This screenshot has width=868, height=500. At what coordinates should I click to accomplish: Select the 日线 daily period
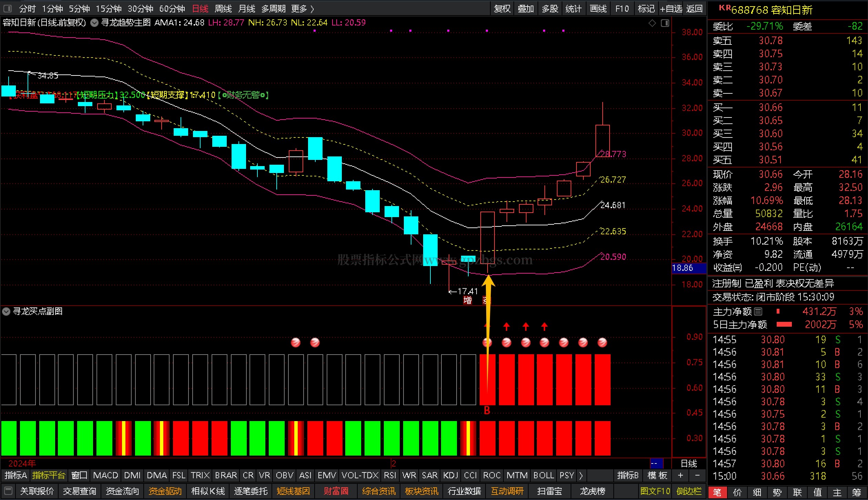[x=200, y=9]
